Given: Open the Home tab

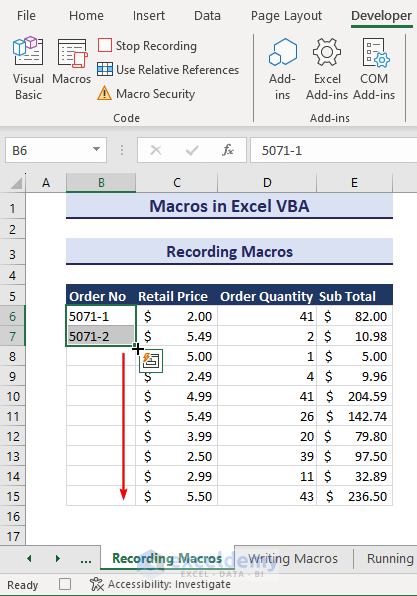Looking at the screenshot, I should 86,16.
